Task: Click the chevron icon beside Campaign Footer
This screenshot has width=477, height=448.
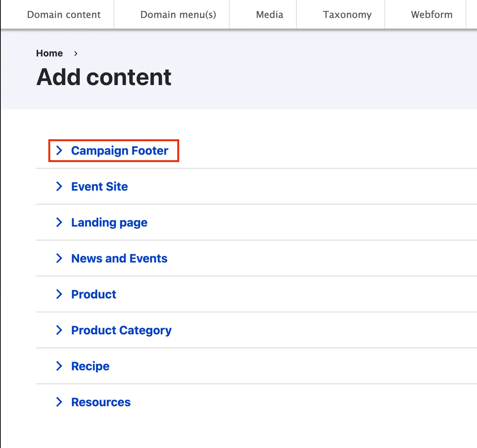Action: (x=59, y=150)
